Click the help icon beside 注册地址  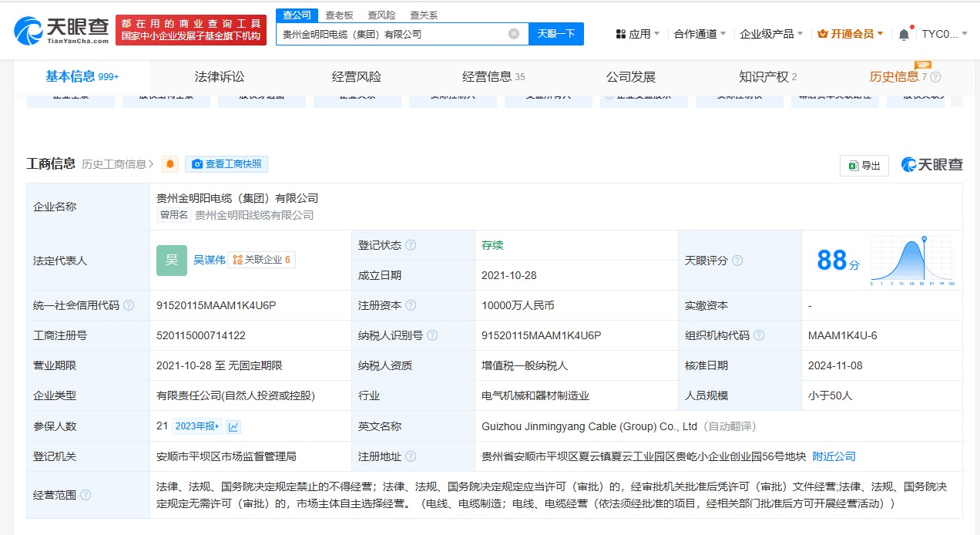coord(411,456)
